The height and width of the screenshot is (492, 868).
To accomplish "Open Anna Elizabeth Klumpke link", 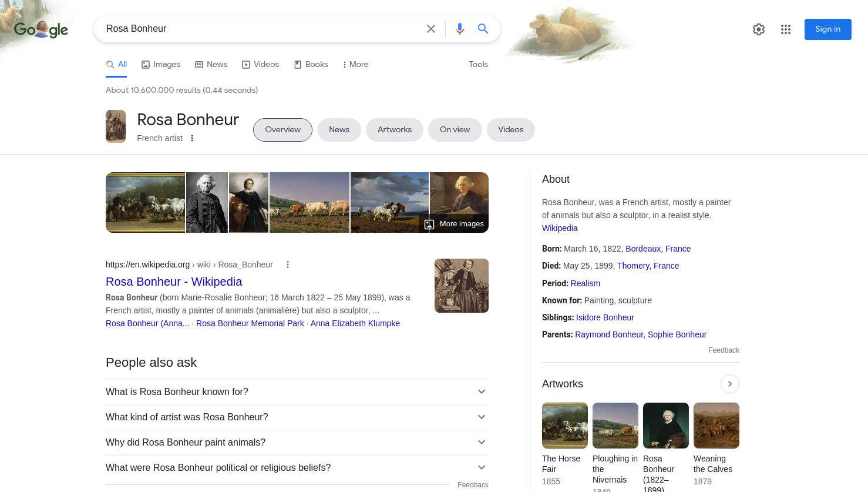I will coord(355,323).
